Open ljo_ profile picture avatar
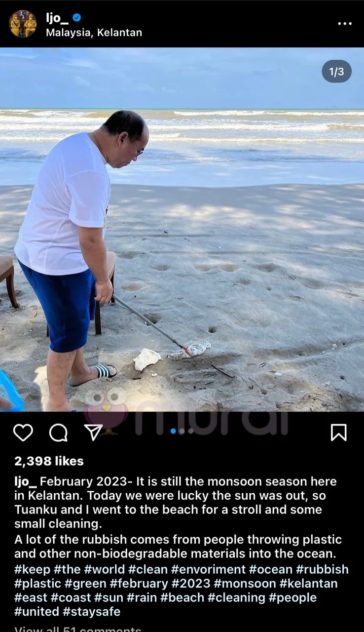The image size is (364, 632). tap(23, 24)
